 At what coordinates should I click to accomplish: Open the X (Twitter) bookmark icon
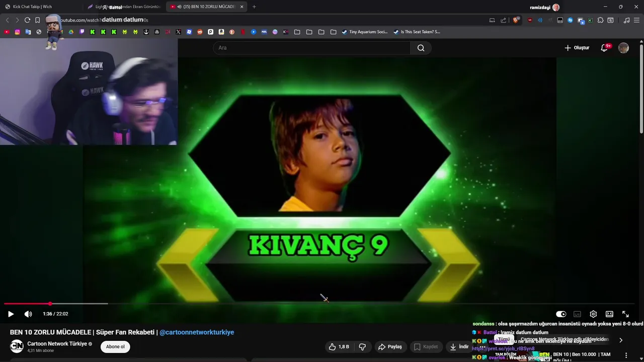tap(178, 32)
